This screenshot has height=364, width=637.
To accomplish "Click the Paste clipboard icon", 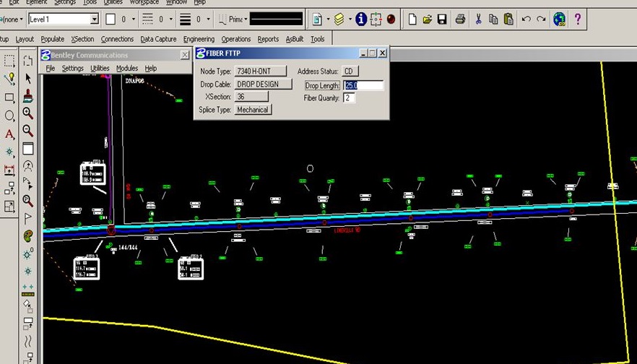I will (x=508, y=19).
